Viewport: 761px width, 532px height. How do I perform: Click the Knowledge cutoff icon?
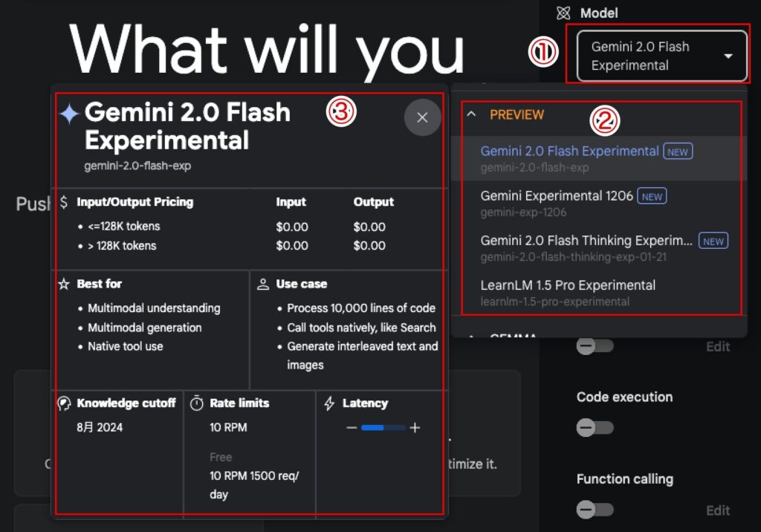64,403
